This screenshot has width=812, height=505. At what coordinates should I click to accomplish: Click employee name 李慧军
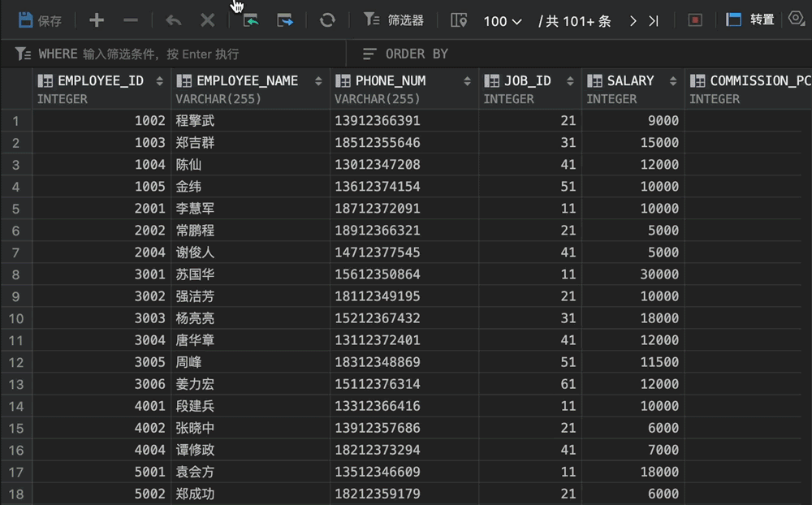(x=195, y=208)
